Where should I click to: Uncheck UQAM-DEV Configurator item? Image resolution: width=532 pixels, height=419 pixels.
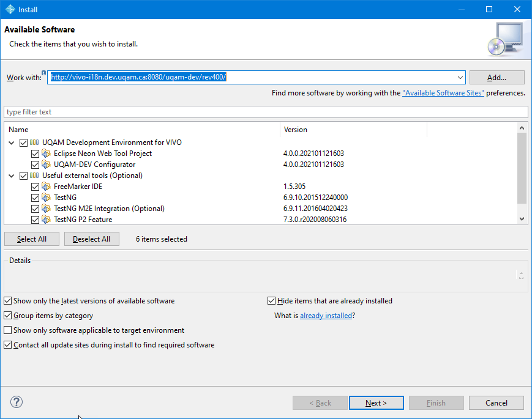click(35, 165)
